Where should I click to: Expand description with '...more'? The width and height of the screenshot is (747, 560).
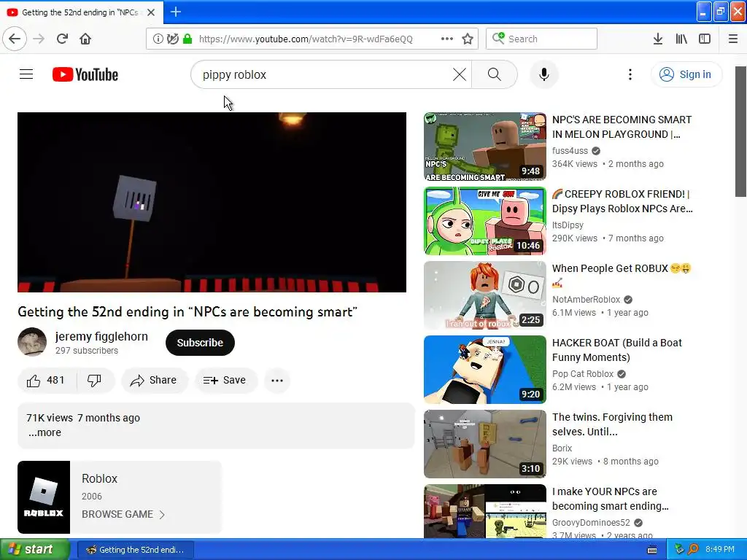pyautogui.click(x=44, y=432)
